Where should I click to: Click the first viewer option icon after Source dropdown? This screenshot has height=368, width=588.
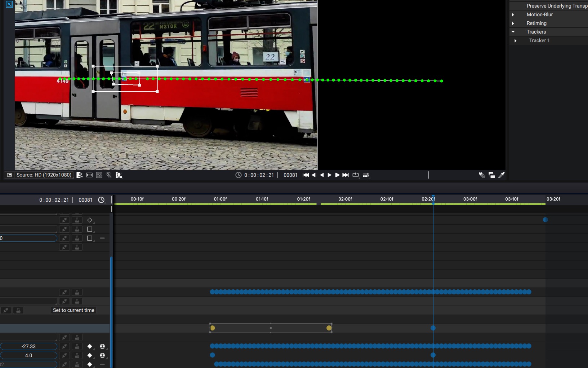click(x=80, y=175)
